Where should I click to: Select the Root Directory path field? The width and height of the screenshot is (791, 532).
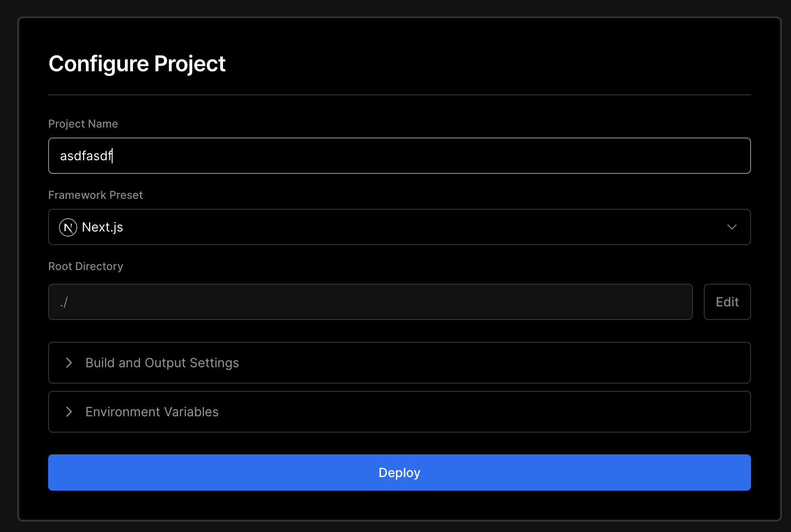(x=370, y=302)
